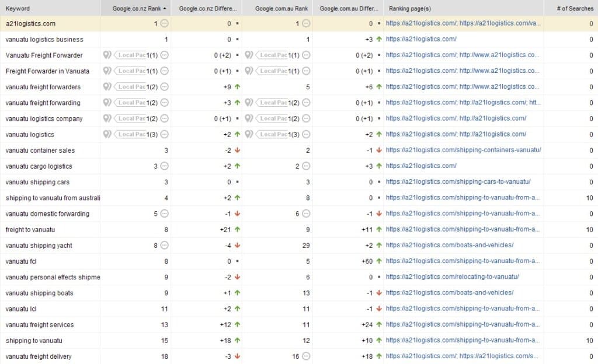
Task: Open AU details circle icon for vanuatu freight forwarding
Action: 306,103
